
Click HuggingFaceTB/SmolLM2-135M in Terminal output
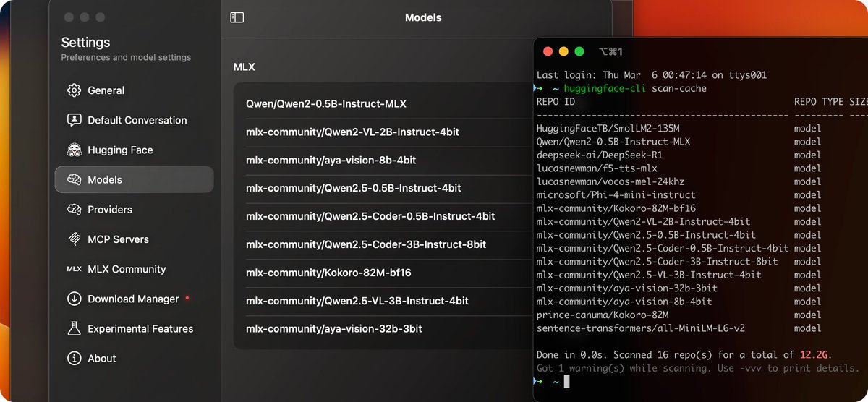point(608,129)
